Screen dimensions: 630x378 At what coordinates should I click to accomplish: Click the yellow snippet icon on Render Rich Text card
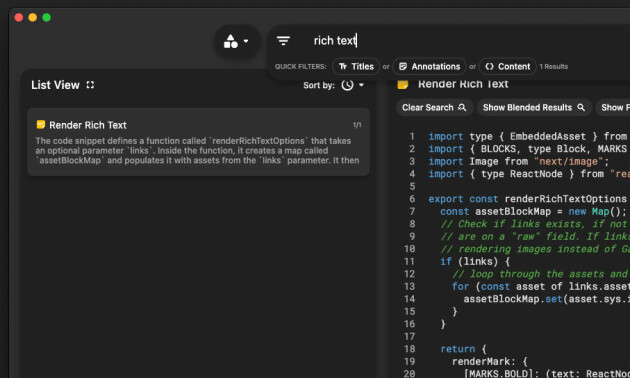pyautogui.click(x=41, y=125)
